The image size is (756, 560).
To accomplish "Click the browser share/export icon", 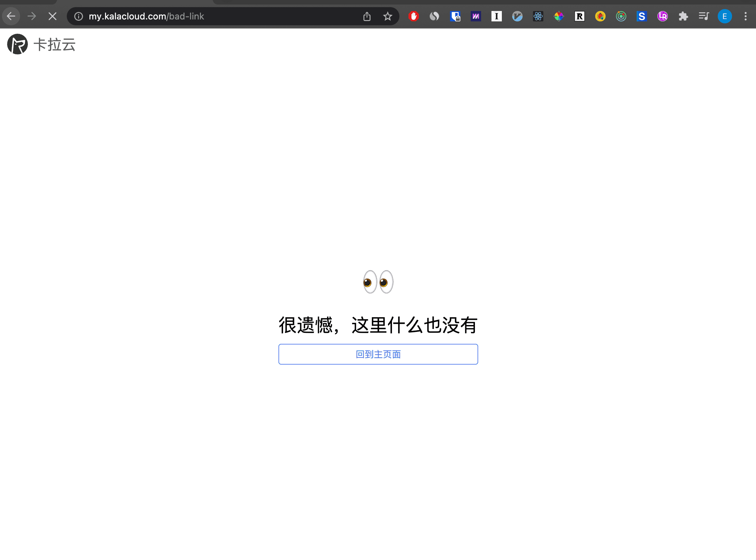I will (x=366, y=16).
